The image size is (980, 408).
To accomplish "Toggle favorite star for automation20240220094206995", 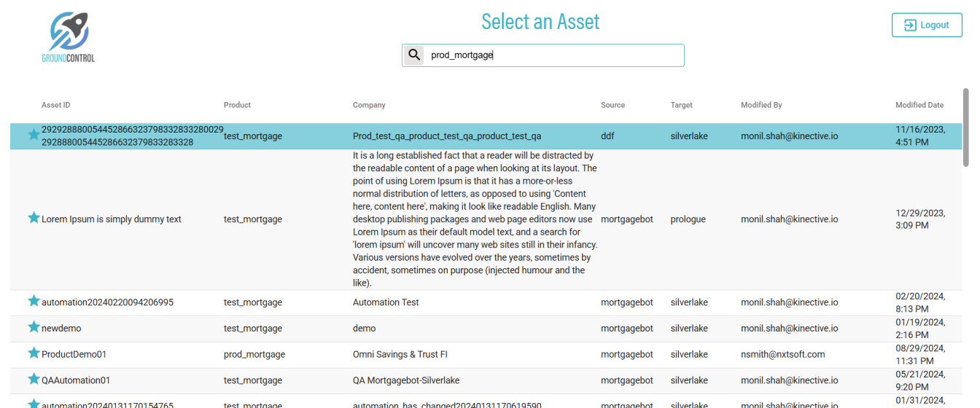I will (34, 301).
